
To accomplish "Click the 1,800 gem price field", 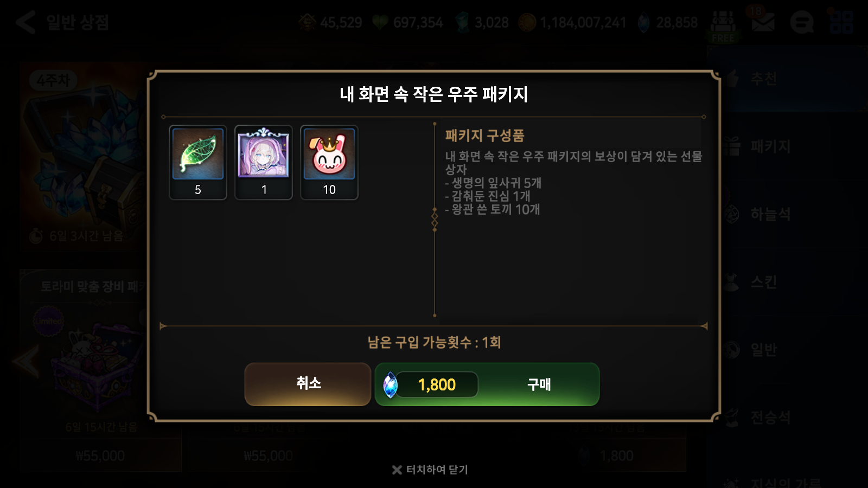I will tap(437, 384).
